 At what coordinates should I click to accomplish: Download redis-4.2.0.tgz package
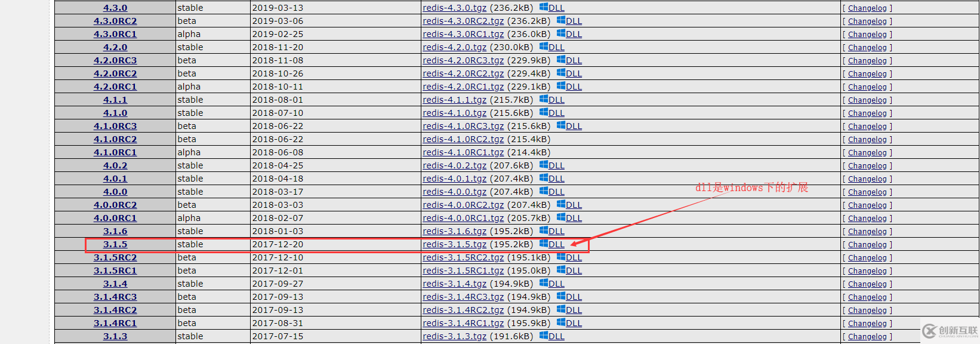pos(455,47)
